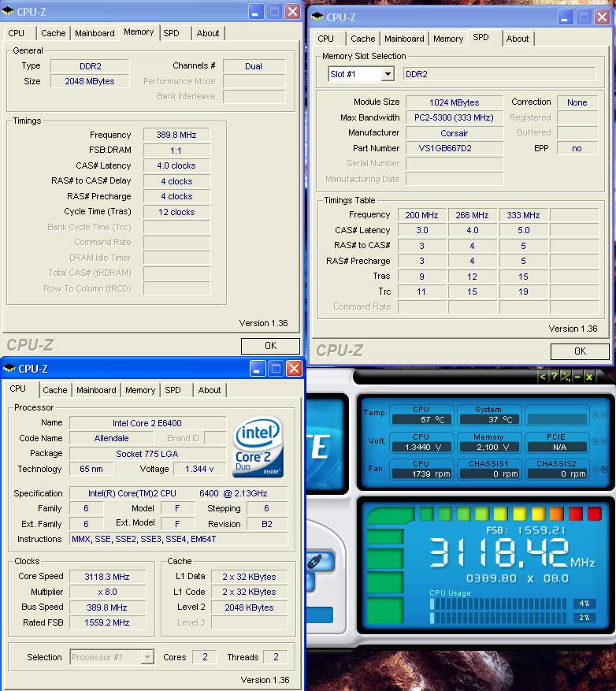The height and width of the screenshot is (691, 616).
Task: Open Mainboard tab in the bottom CPU window
Action: tap(97, 390)
